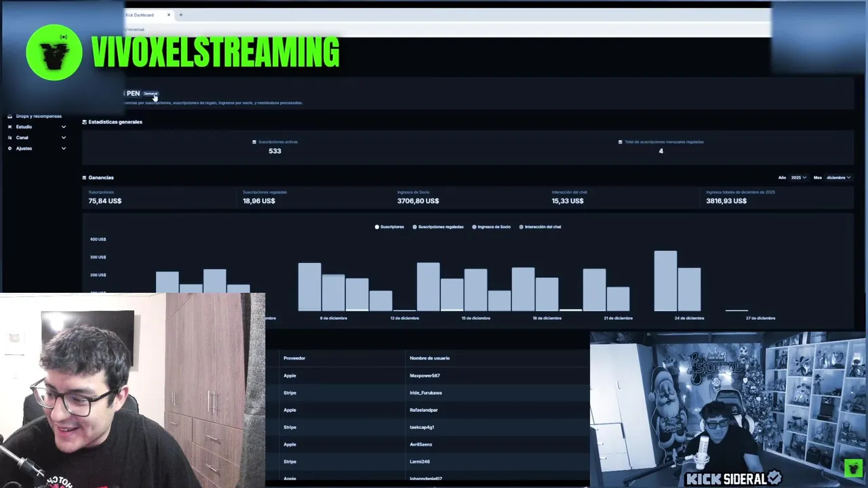Image resolution: width=868 pixels, height=488 pixels.
Task: Select username Larmi246
Action: pos(420,462)
